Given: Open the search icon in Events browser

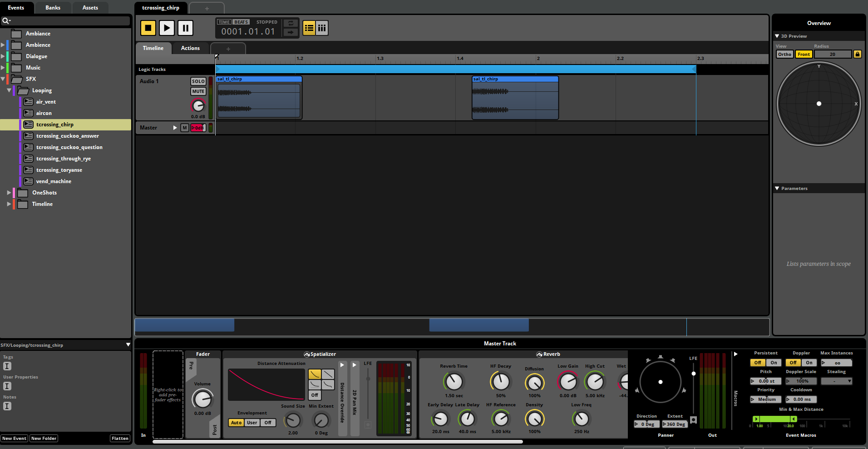Looking at the screenshot, I should pos(6,20).
